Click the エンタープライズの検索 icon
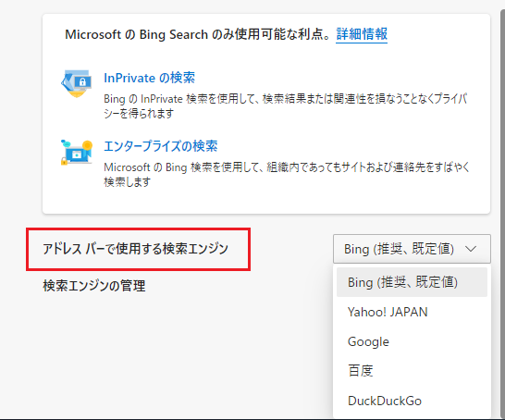This screenshot has height=420, width=505. tap(77, 153)
